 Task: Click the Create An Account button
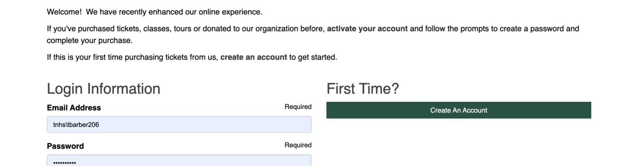(459, 110)
